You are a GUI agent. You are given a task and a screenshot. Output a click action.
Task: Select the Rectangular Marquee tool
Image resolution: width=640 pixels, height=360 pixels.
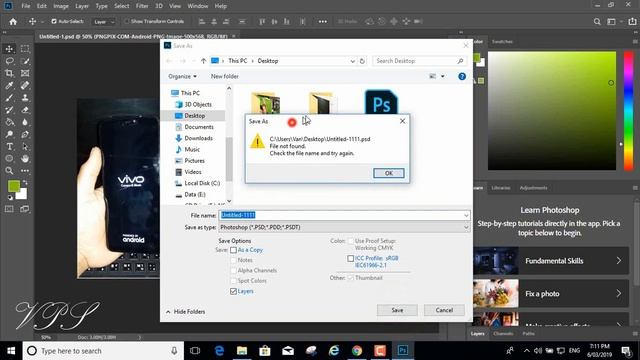coord(25,49)
